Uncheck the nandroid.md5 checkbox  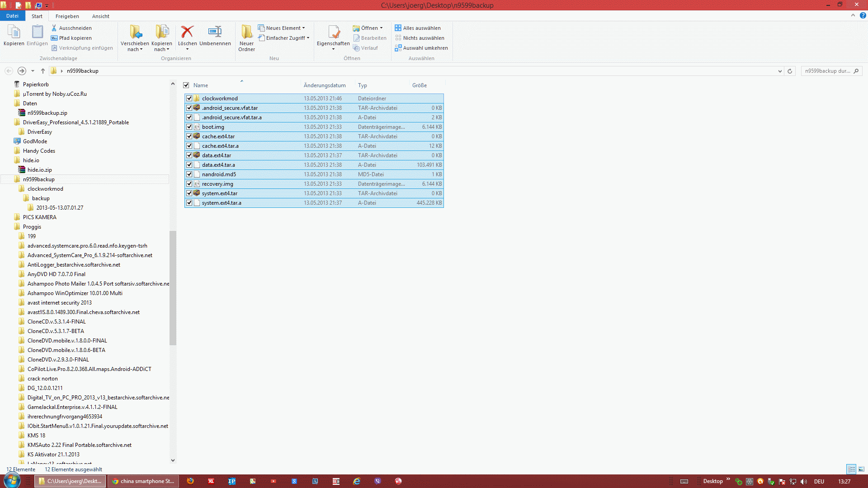(189, 174)
